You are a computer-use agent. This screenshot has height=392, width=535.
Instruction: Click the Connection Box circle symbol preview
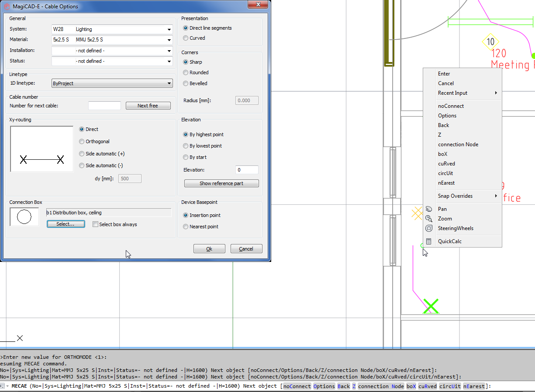pos(24,217)
